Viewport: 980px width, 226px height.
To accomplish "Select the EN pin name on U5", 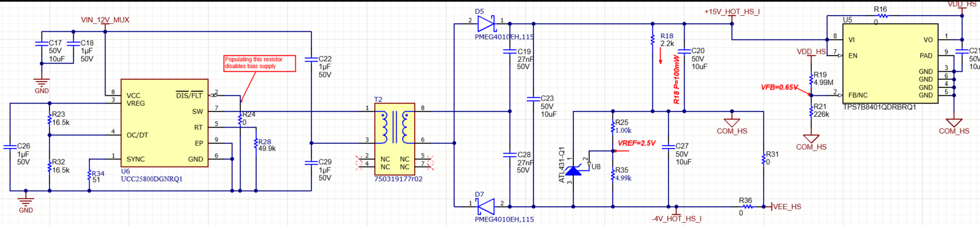I will pos(853,56).
